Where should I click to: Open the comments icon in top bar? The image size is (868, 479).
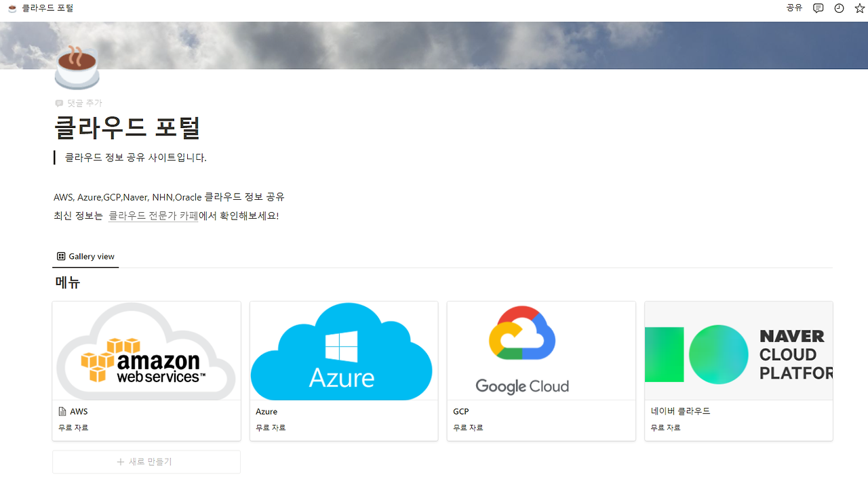[818, 8]
